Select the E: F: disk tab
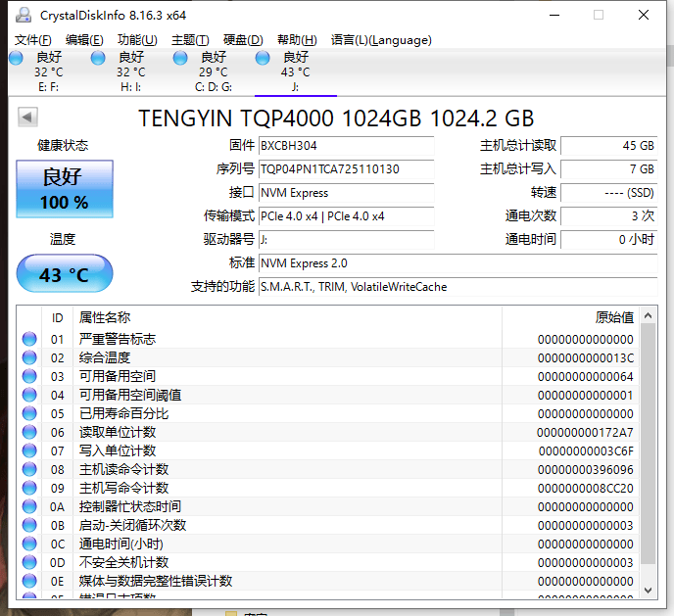The height and width of the screenshot is (616, 674). pyautogui.click(x=49, y=72)
